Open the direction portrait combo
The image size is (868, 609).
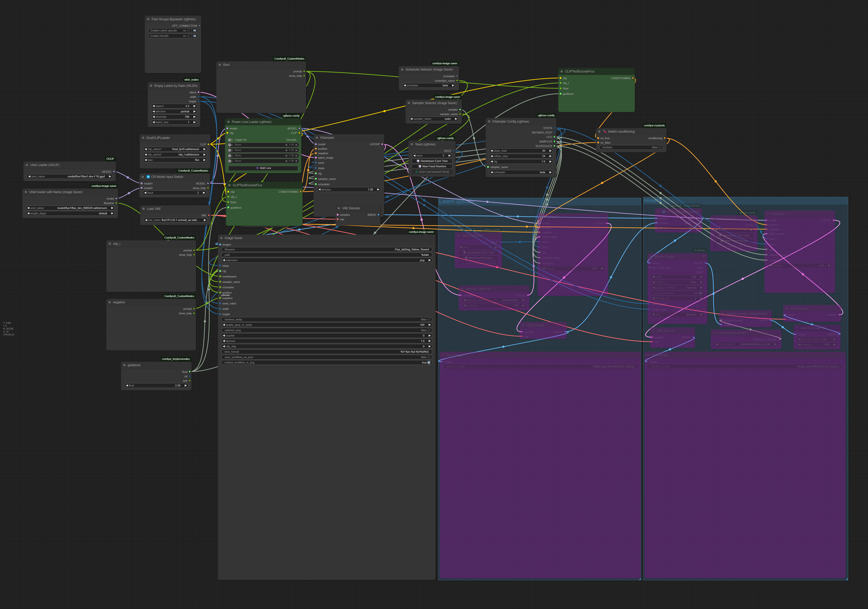coord(174,112)
